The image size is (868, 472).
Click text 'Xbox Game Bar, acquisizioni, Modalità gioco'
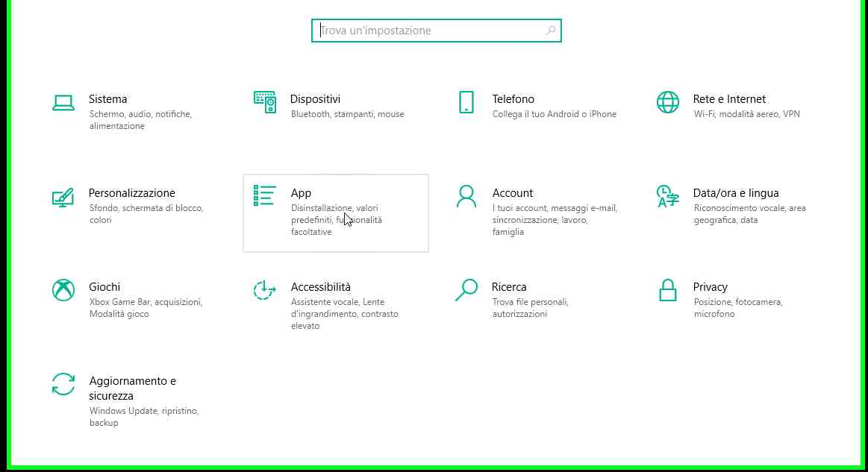146,308
